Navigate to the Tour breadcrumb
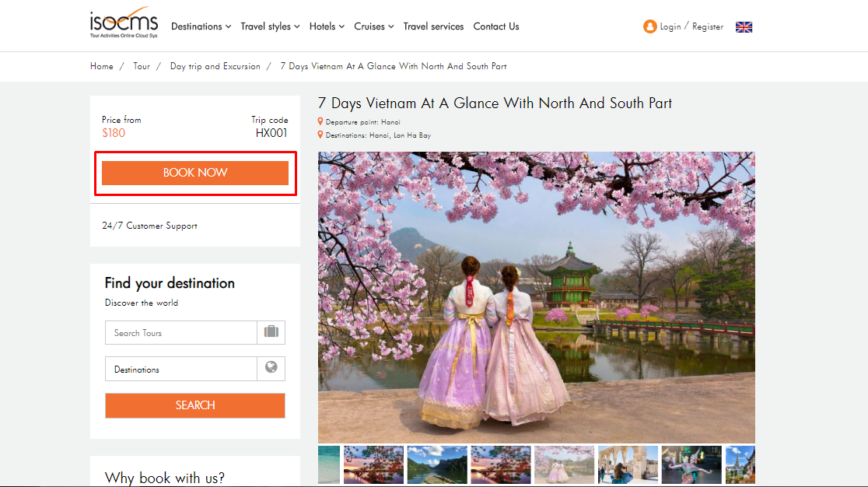Image resolution: width=868 pixels, height=487 pixels. 141,66
